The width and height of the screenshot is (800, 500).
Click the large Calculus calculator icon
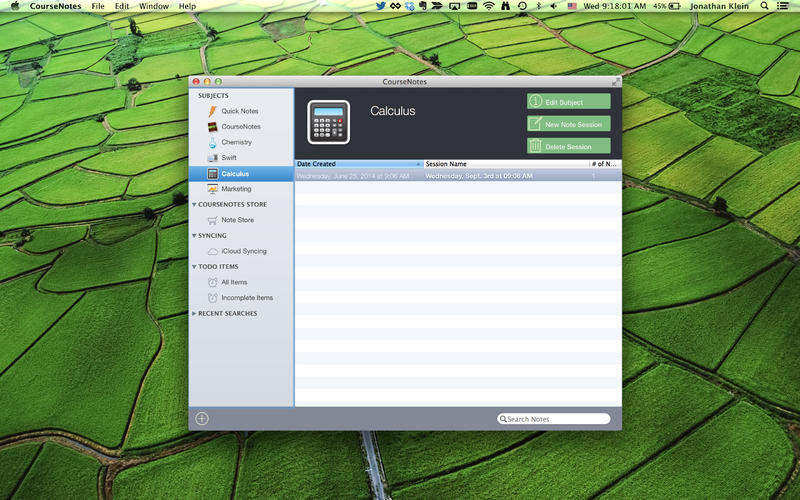click(328, 122)
